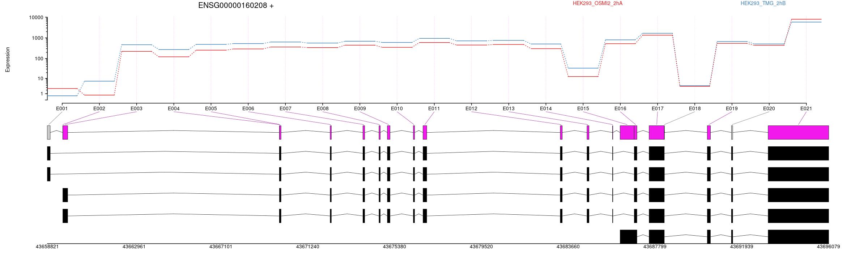The image size is (868, 253).
Task: Click the last black exon in bottom transcript
Action: click(798, 236)
